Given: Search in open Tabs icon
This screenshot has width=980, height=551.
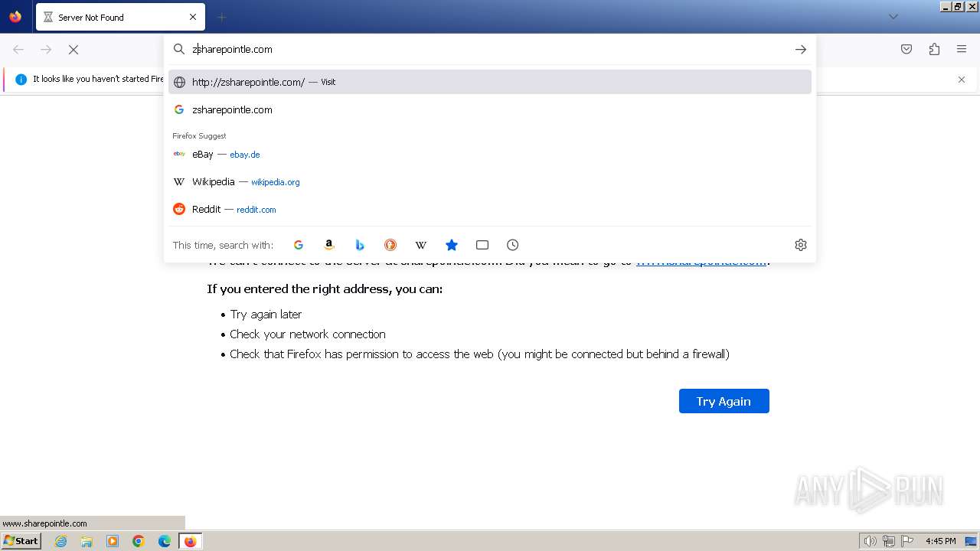Looking at the screenshot, I should 482,245.
